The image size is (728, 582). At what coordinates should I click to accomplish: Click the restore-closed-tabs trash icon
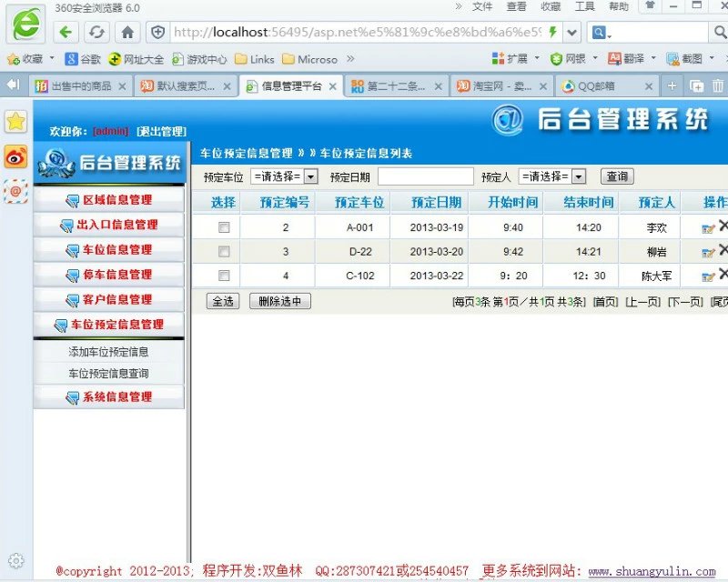[718, 85]
